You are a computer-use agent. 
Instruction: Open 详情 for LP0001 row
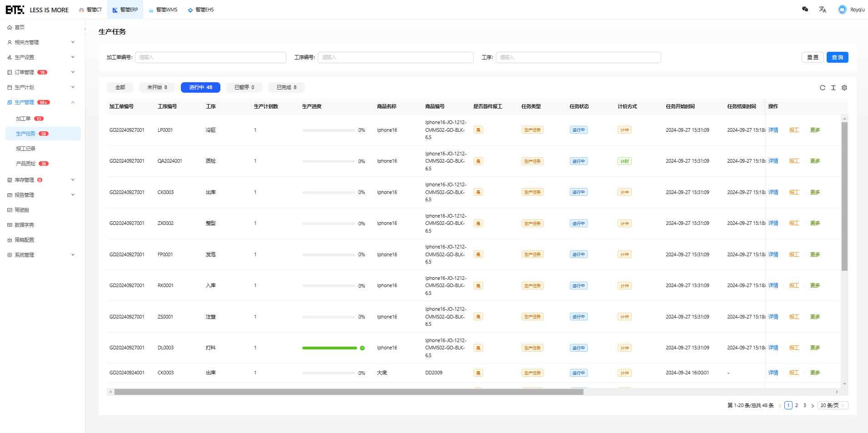point(773,130)
